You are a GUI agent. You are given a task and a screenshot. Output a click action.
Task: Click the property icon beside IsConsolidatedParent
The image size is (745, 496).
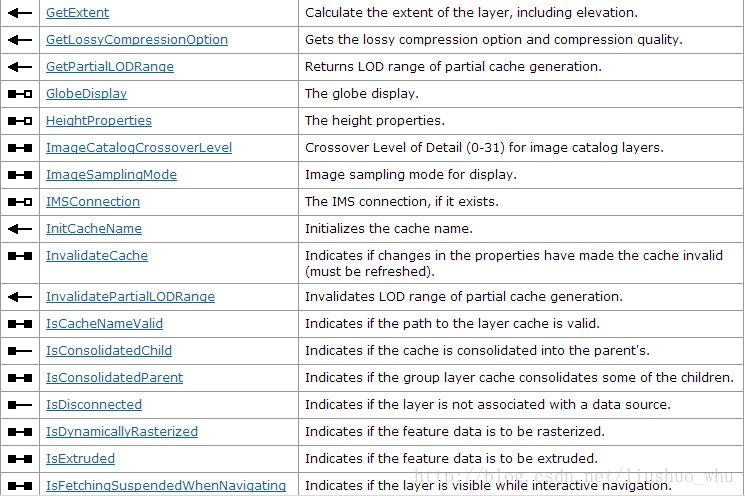click(x=20, y=378)
